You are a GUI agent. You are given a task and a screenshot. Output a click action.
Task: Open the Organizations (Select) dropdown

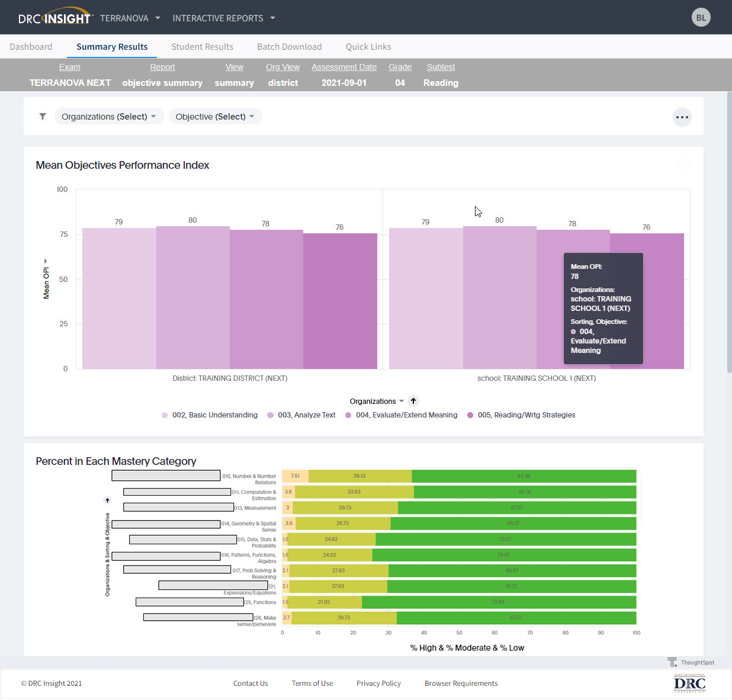coord(109,116)
